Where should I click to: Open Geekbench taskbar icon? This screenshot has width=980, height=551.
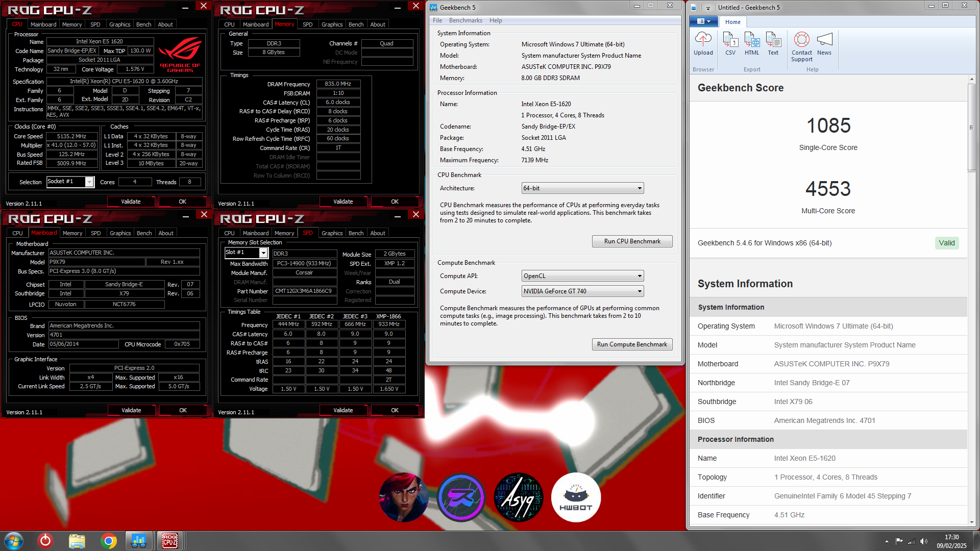click(x=139, y=541)
